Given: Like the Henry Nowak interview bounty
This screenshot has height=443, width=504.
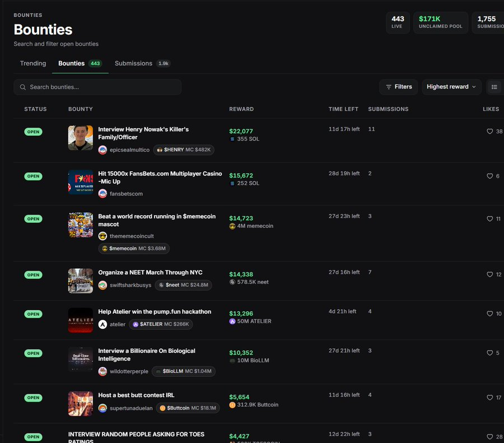Looking at the screenshot, I should tap(489, 131).
